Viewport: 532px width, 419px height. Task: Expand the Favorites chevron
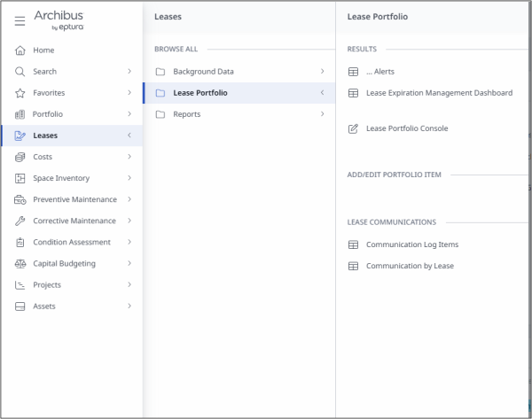pyautogui.click(x=129, y=92)
